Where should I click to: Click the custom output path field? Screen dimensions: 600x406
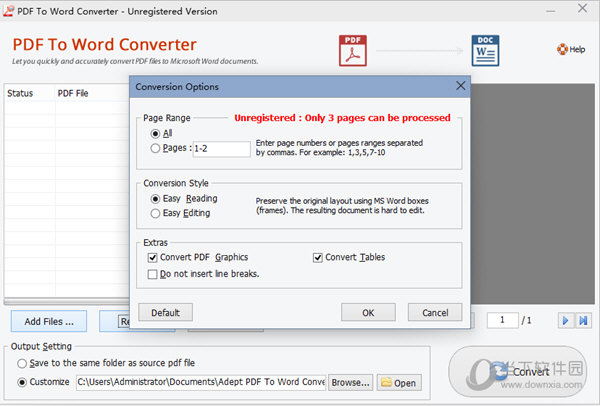click(201, 382)
